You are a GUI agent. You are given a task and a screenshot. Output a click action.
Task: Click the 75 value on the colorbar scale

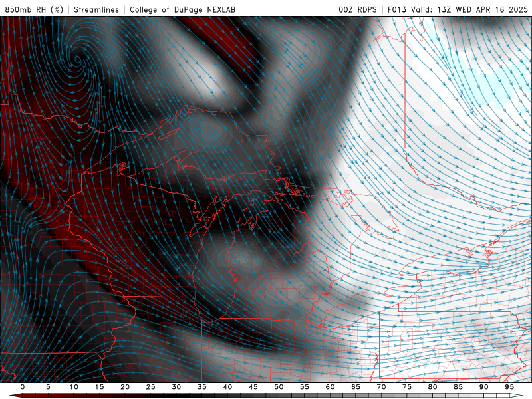(x=407, y=387)
